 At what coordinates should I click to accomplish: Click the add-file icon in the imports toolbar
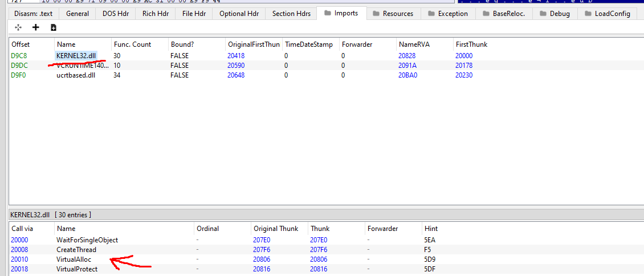click(x=54, y=27)
